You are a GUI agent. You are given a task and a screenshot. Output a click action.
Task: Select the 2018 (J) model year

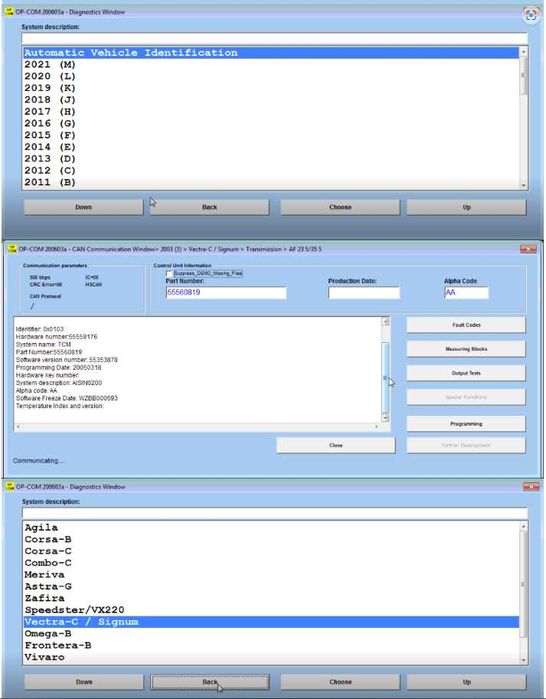coord(271,100)
